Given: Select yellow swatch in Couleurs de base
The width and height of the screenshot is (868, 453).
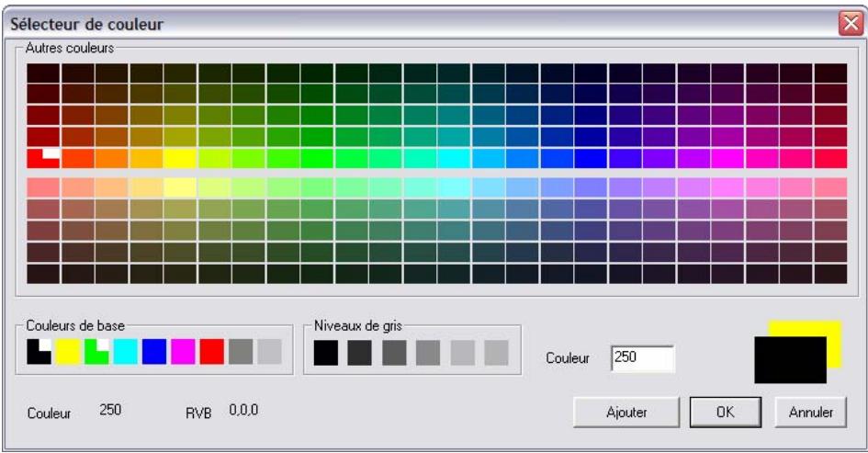Looking at the screenshot, I should pos(68,352).
